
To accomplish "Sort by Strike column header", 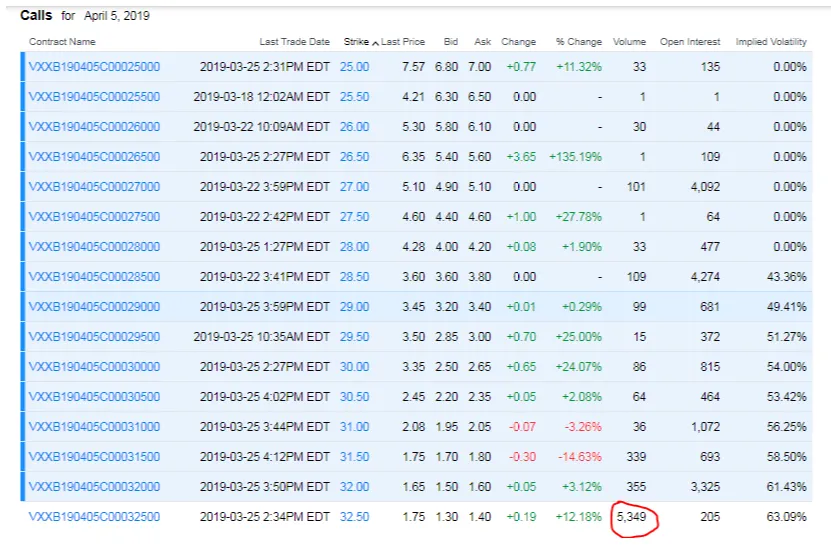I will [x=355, y=42].
